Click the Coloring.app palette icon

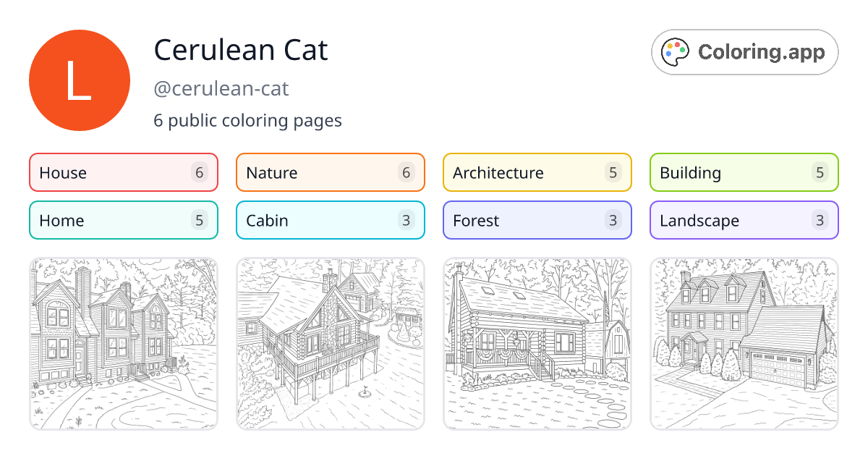pos(676,51)
